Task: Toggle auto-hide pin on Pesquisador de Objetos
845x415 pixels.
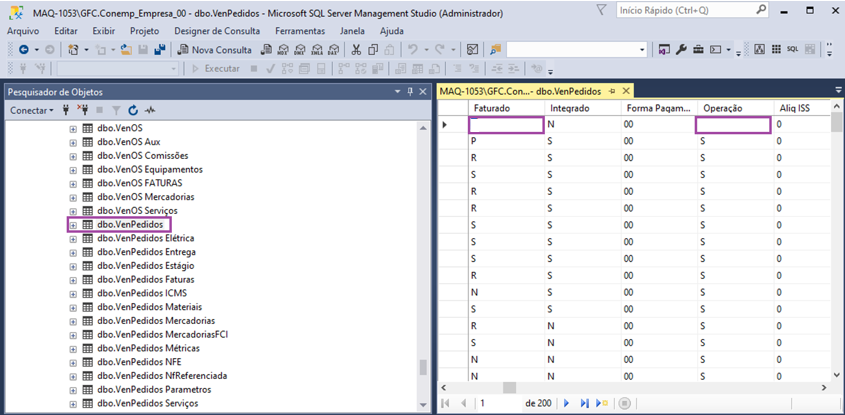Action: 410,91
